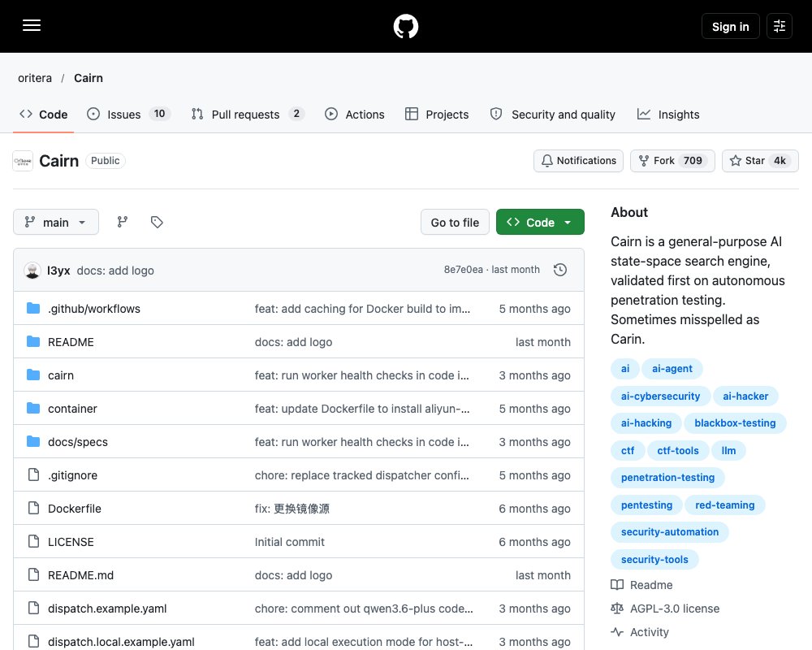Select the ctf-tools topic tag
The width and height of the screenshot is (812, 650).
[x=677, y=451]
